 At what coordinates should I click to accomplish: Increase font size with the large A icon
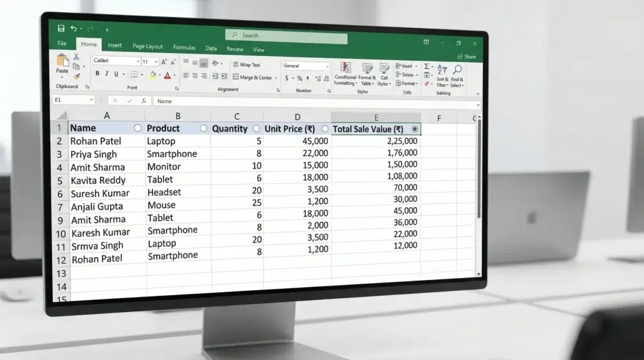point(164,62)
